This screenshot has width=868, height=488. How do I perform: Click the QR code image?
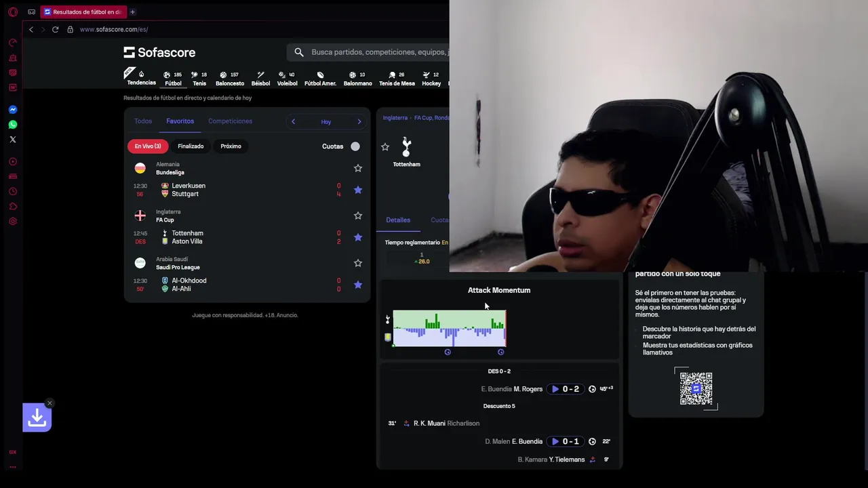point(696,388)
